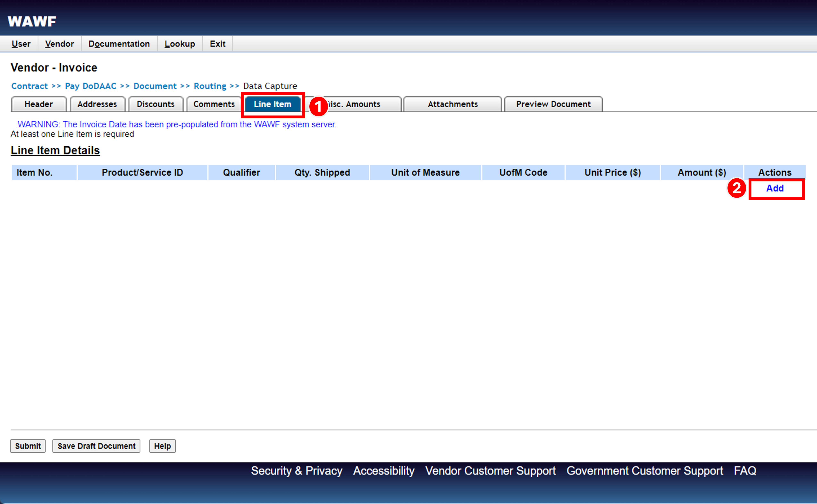The width and height of the screenshot is (817, 504).
Task: Select the Line Item tab
Action: tap(272, 104)
